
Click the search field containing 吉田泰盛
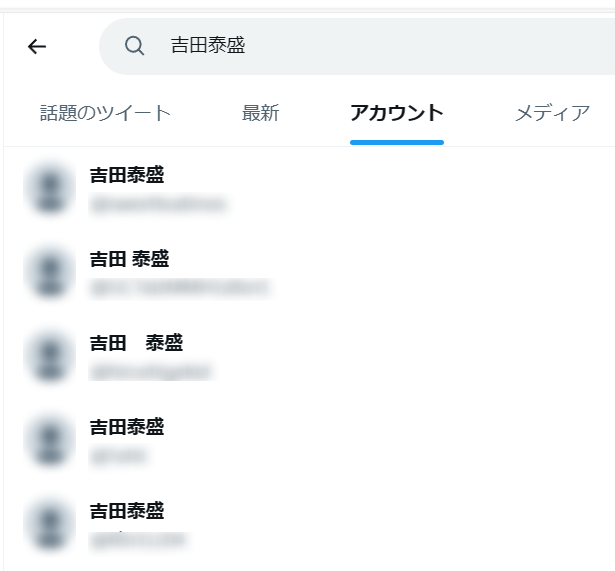tap(357, 46)
